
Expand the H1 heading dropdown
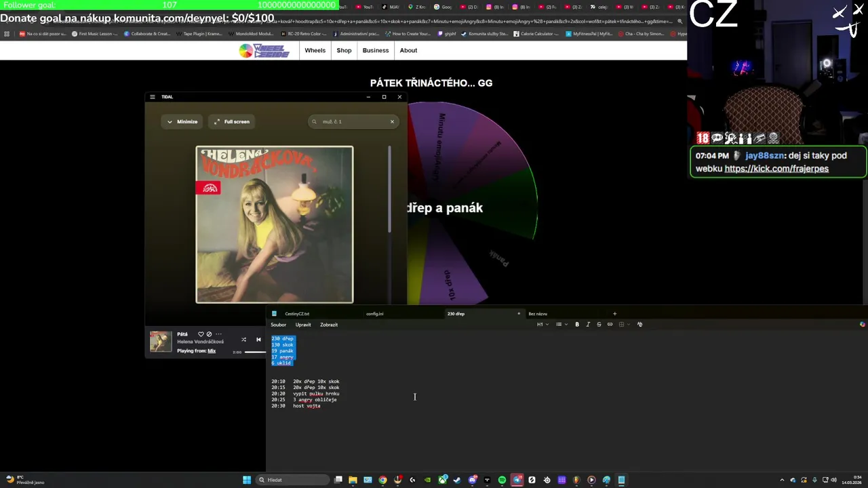coord(542,325)
